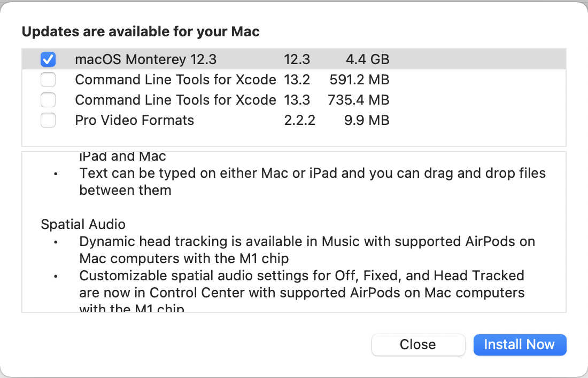This screenshot has width=588, height=378.
Task: Enable the Command Line Tools 13.2 checkbox
Action: click(x=48, y=80)
